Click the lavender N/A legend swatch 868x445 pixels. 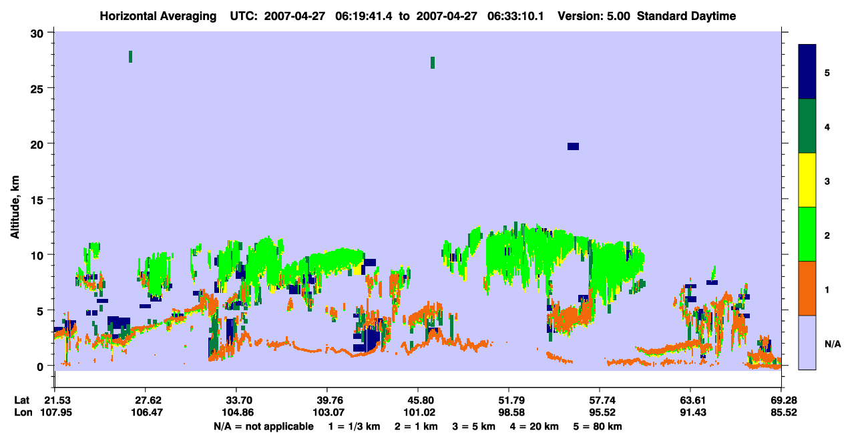point(807,342)
